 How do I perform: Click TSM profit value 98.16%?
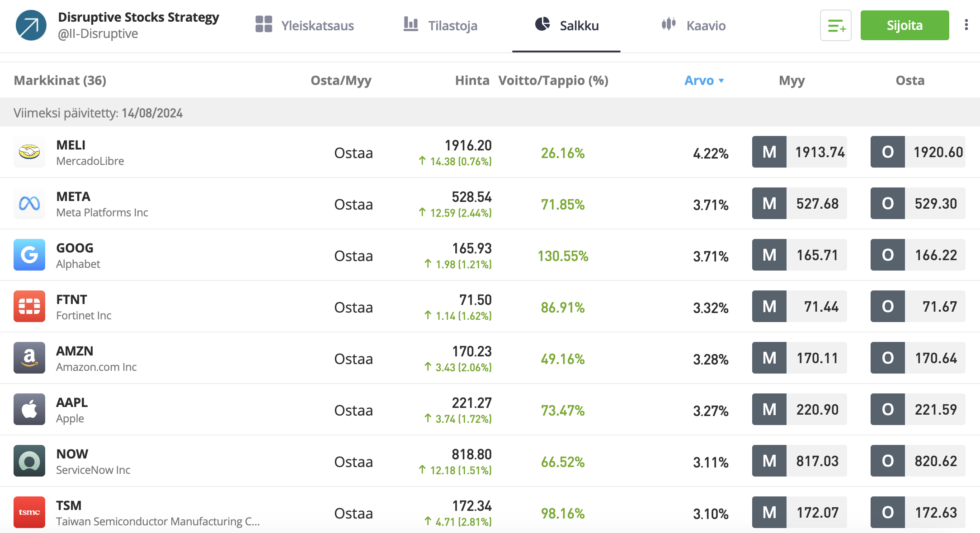[x=563, y=514]
